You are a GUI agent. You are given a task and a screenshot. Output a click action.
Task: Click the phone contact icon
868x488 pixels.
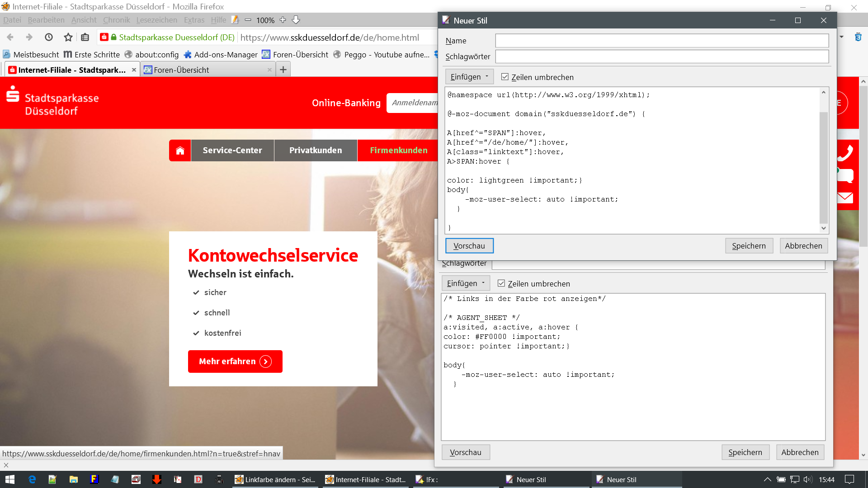pyautogui.click(x=844, y=153)
